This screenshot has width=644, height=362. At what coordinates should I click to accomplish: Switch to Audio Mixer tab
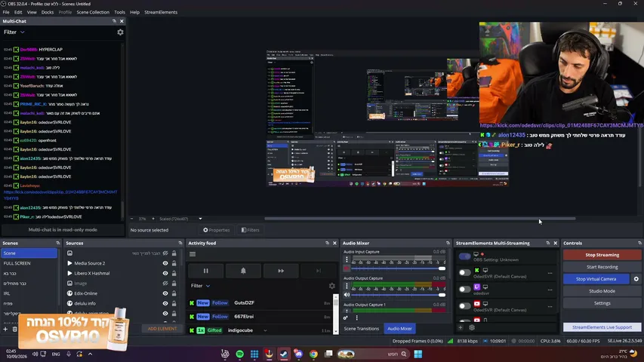click(399, 329)
